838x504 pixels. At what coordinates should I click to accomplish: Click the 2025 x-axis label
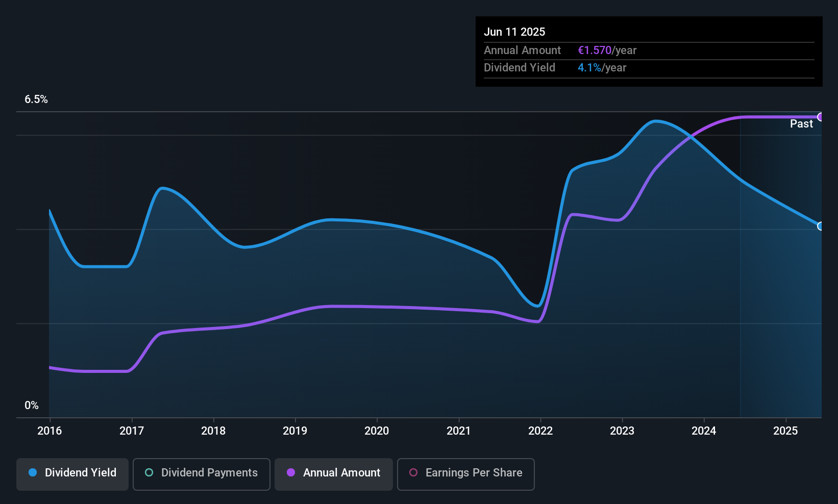pyautogui.click(x=785, y=431)
